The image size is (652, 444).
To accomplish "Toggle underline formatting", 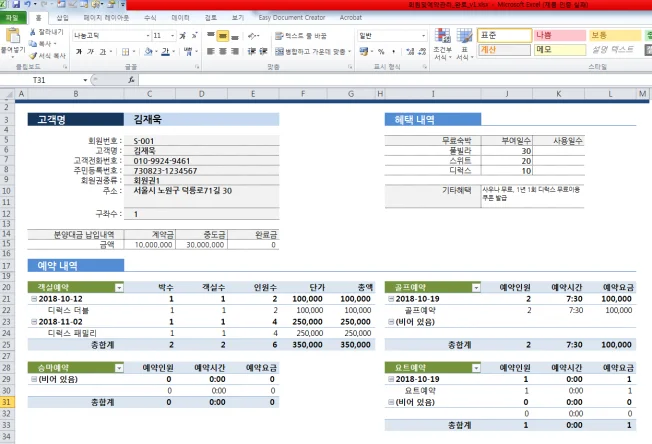I will point(103,52).
